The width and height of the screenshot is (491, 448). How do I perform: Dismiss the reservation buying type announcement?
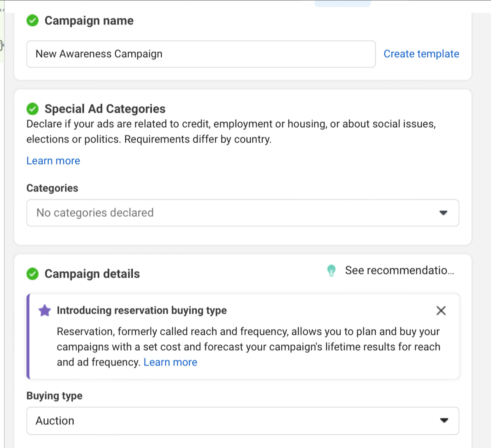441,311
